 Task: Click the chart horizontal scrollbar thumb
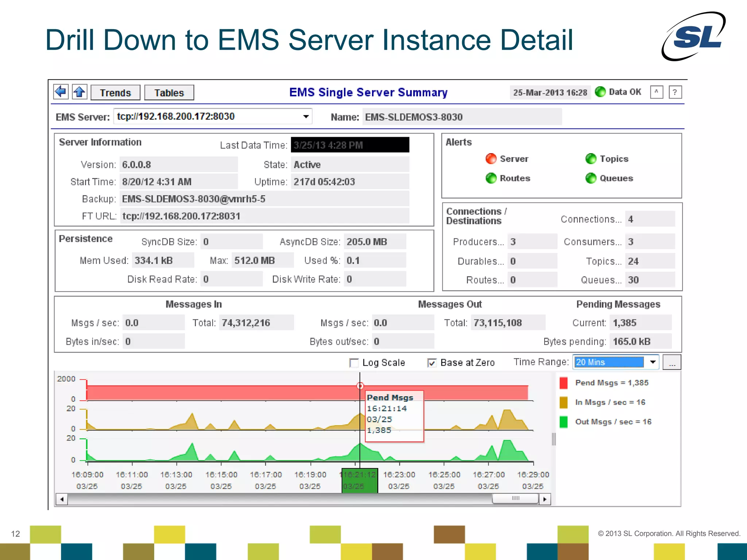tap(515, 498)
